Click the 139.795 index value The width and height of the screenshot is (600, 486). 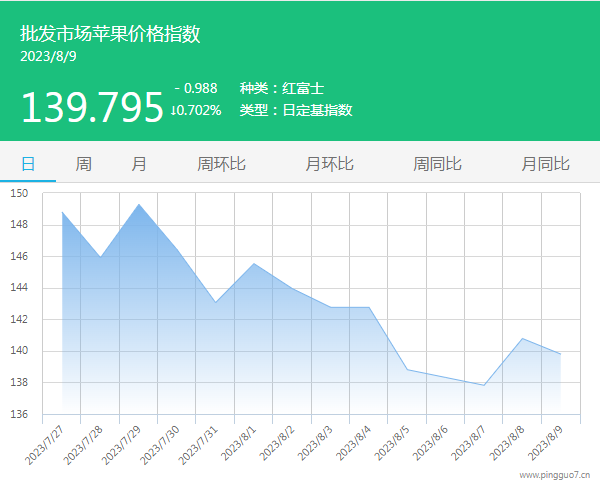pos(92,107)
